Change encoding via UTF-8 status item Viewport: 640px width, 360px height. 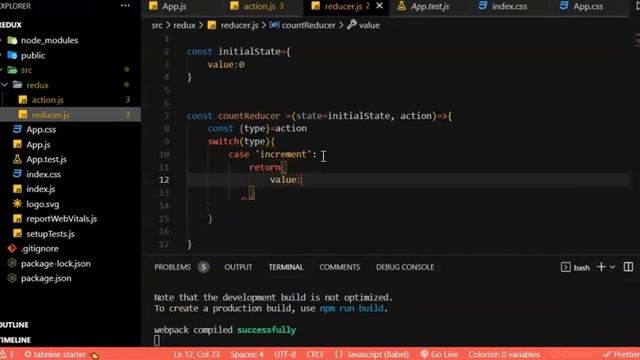(x=285, y=354)
